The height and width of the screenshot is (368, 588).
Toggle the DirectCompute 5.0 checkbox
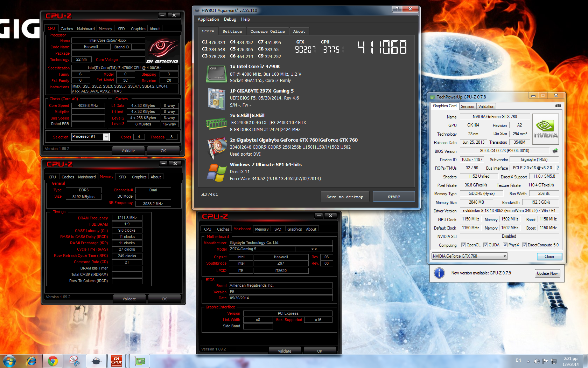(x=524, y=245)
